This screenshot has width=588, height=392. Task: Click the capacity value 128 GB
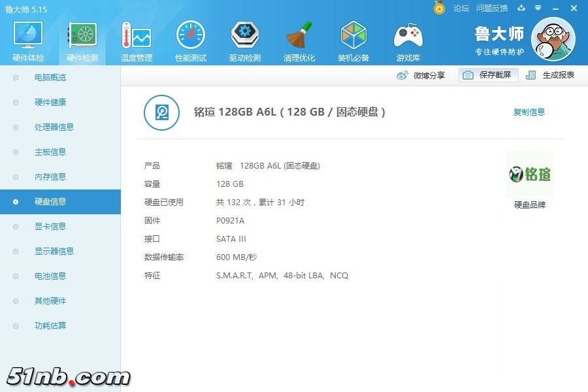tap(230, 184)
